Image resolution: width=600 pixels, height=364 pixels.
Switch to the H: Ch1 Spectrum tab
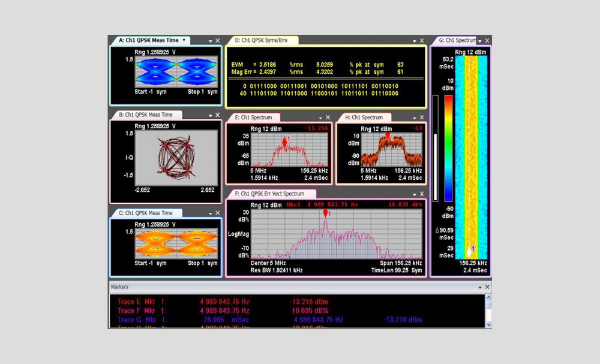coord(364,118)
